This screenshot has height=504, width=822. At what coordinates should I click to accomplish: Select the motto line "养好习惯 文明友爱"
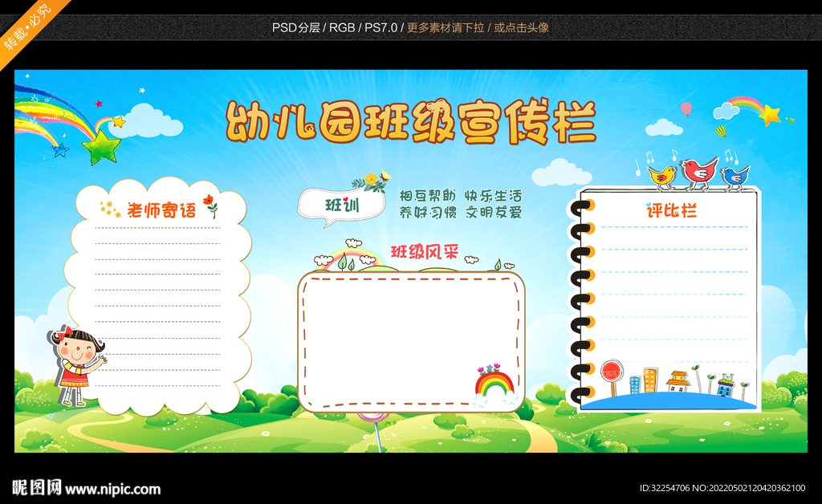(x=461, y=212)
